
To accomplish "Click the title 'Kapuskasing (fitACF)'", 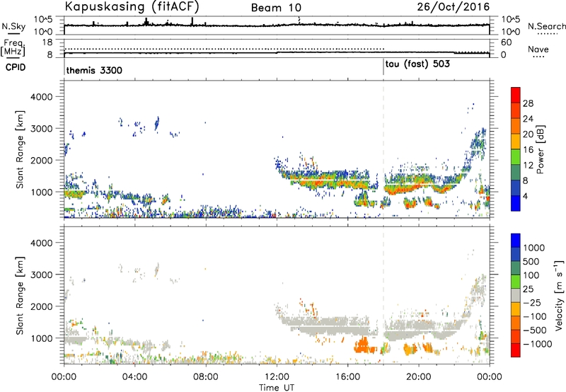I will [x=132, y=6].
